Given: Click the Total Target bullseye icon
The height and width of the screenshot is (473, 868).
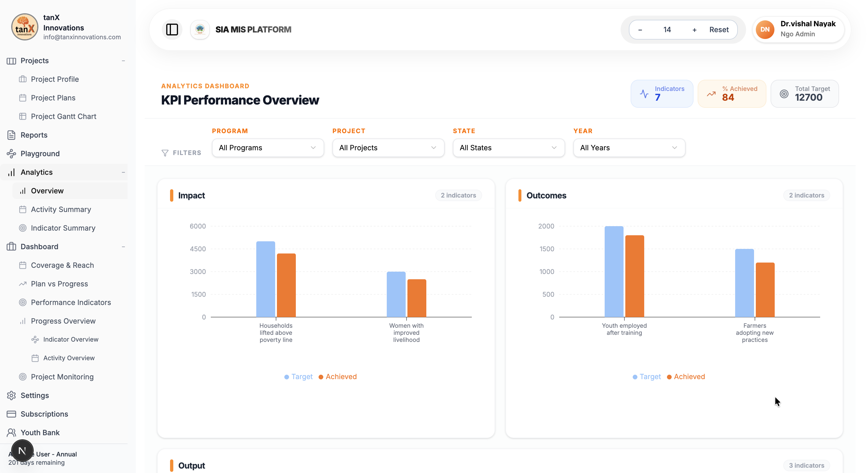Looking at the screenshot, I should click(784, 94).
